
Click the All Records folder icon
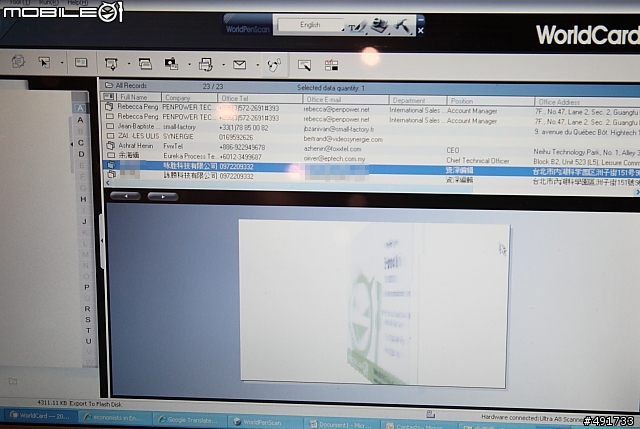coord(109,85)
